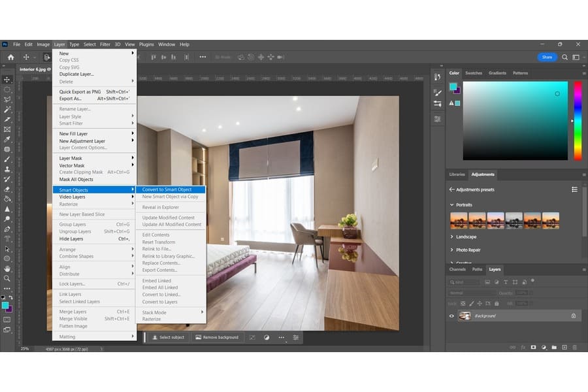Create new fill or adjustment layer icon
The image size is (588, 392).
pos(544,348)
